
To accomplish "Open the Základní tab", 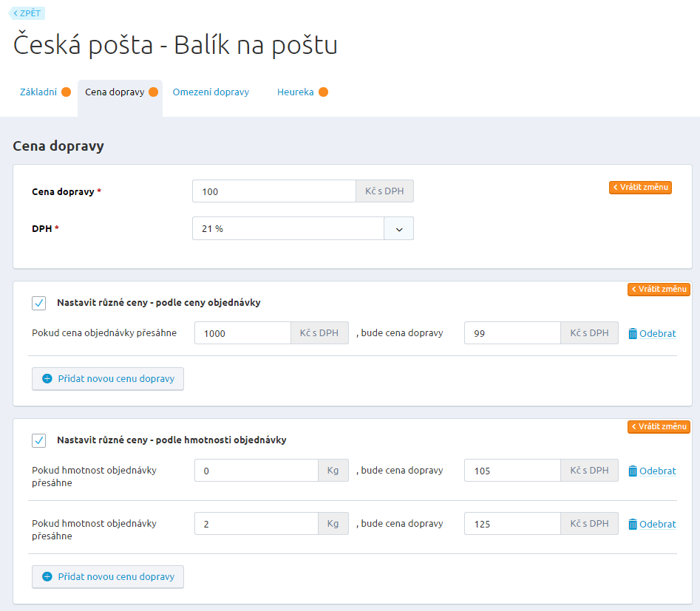I will pyautogui.click(x=38, y=92).
